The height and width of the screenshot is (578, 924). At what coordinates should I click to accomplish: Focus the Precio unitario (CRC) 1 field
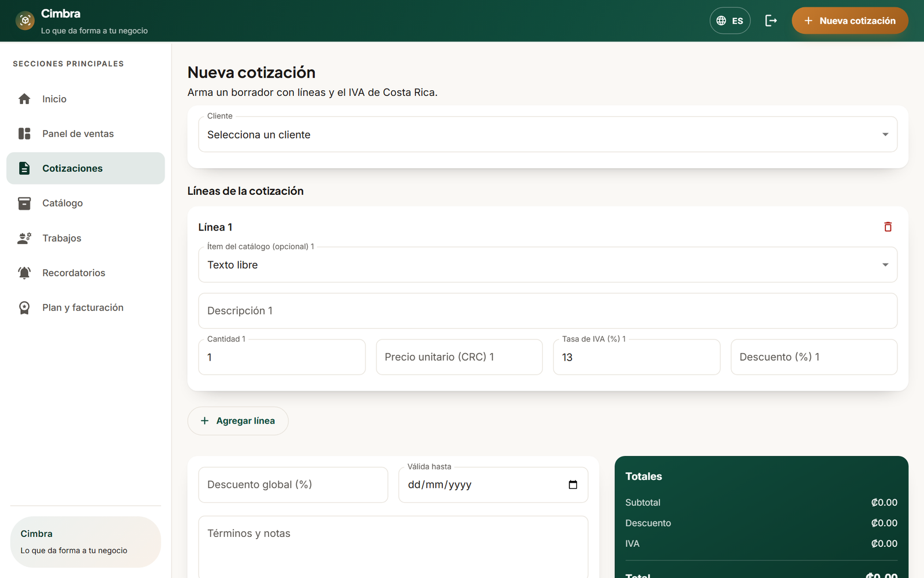(x=459, y=357)
